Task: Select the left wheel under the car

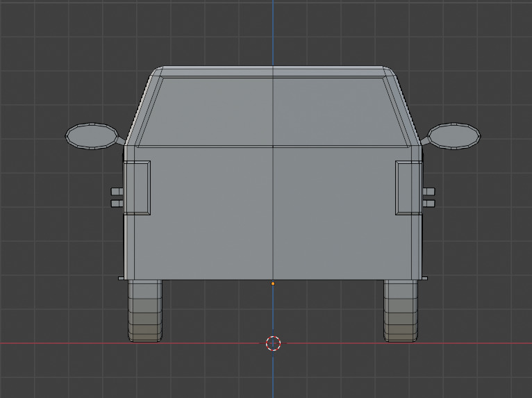Action: click(145, 310)
